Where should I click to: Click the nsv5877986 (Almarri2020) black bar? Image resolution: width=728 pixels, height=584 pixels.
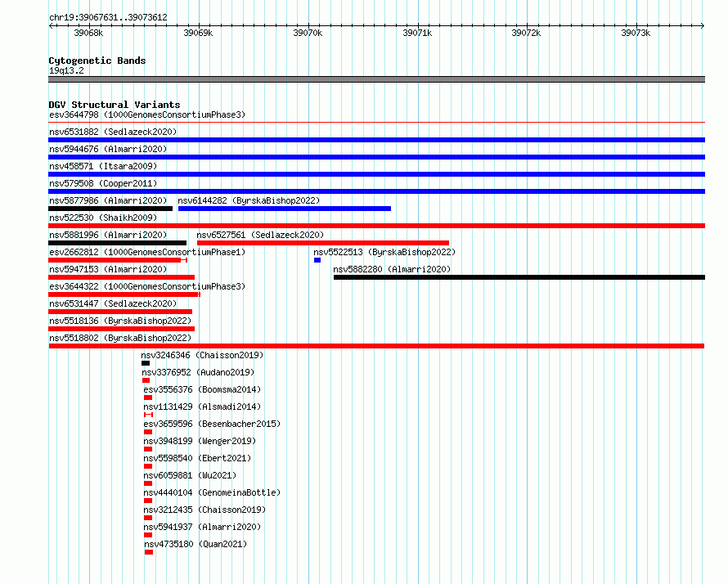[x=110, y=209]
